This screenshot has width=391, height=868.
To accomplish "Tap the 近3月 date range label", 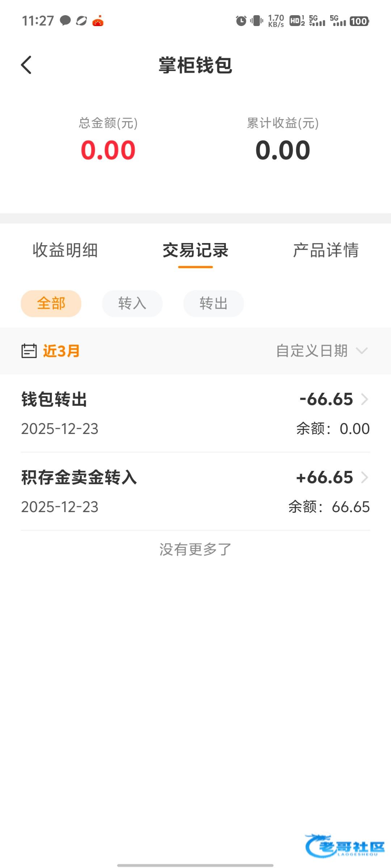I will pos(61,351).
